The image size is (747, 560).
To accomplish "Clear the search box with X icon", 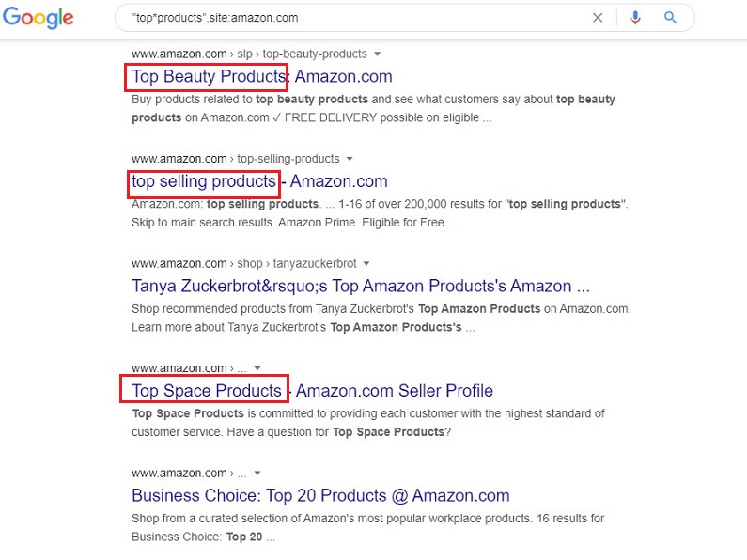I will 598,18.
